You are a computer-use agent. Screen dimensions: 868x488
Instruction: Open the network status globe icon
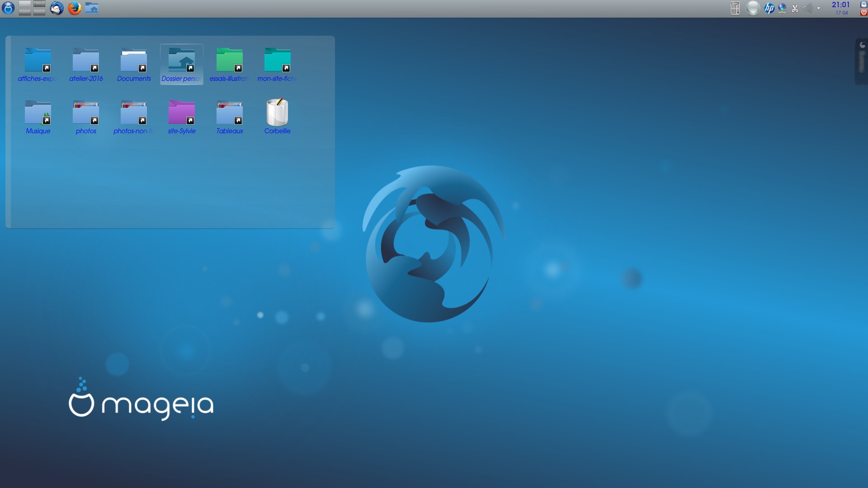[x=782, y=8]
